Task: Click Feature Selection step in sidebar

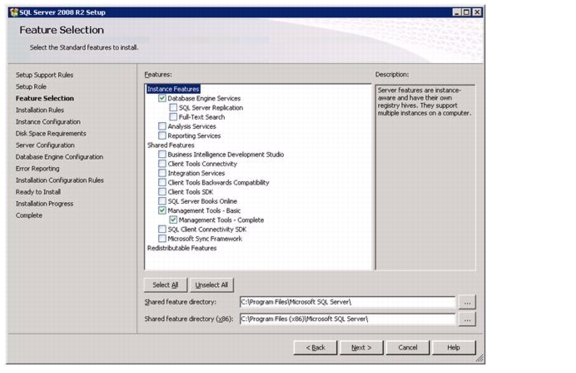Action: coord(45,98)
